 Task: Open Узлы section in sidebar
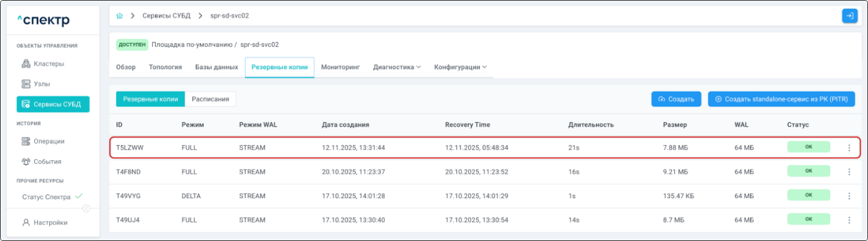click(x=41, y=84)
